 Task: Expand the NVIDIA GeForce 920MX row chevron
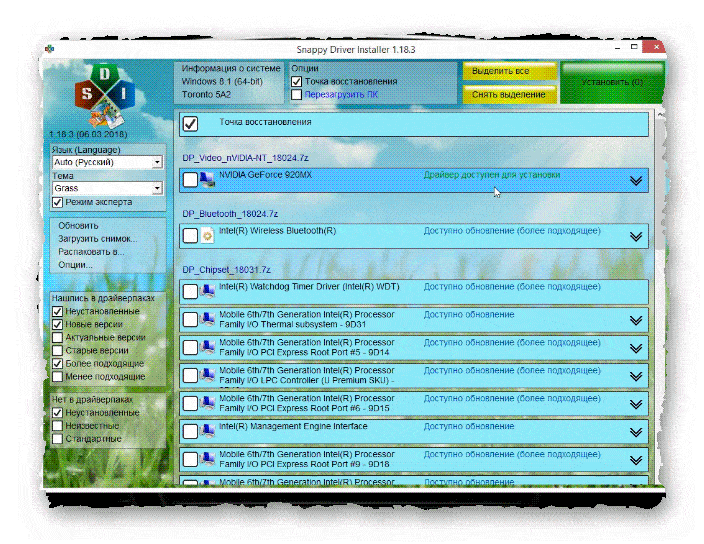point(636,181)
